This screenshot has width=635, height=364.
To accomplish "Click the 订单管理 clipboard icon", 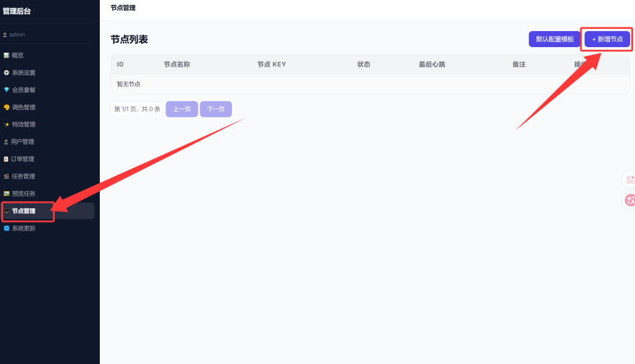I will [x=6, y=159].
